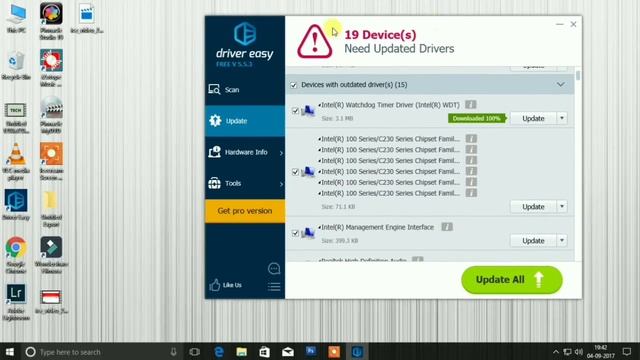Open Google Chrome desktop shortcut
Viewport: 640px width, 360px height.
pyautogui.click(x=16, y=255)
